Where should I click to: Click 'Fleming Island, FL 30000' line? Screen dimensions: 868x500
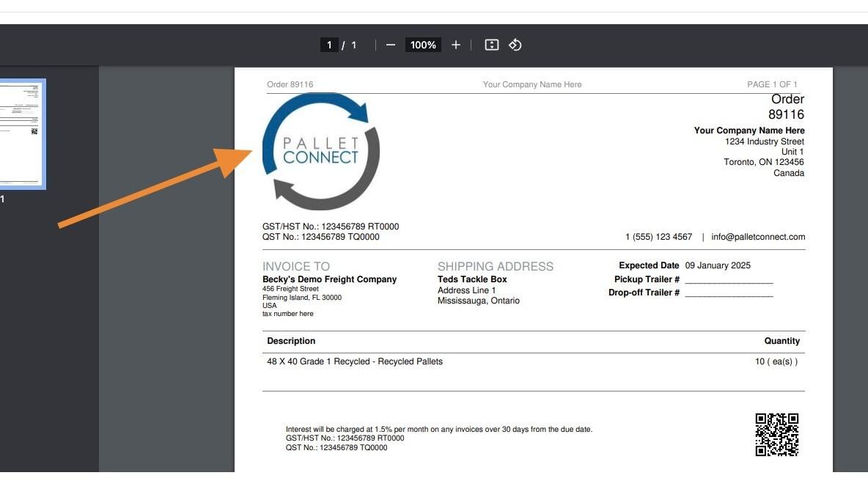[x=302, y=298]
